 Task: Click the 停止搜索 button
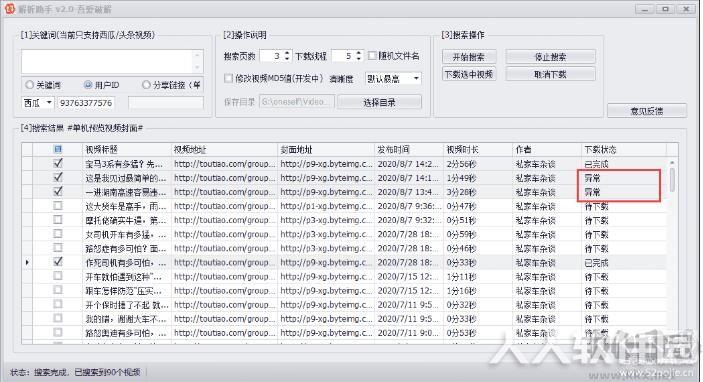tap(551, 57)
